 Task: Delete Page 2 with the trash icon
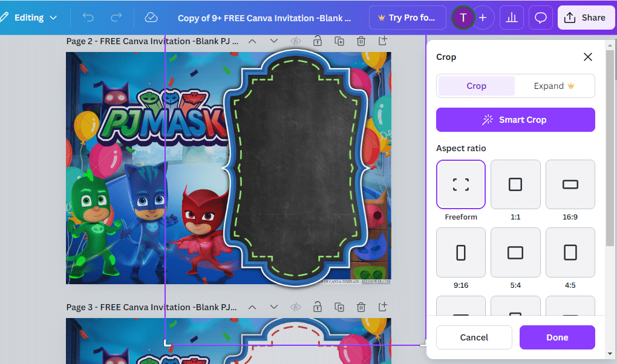361,41
